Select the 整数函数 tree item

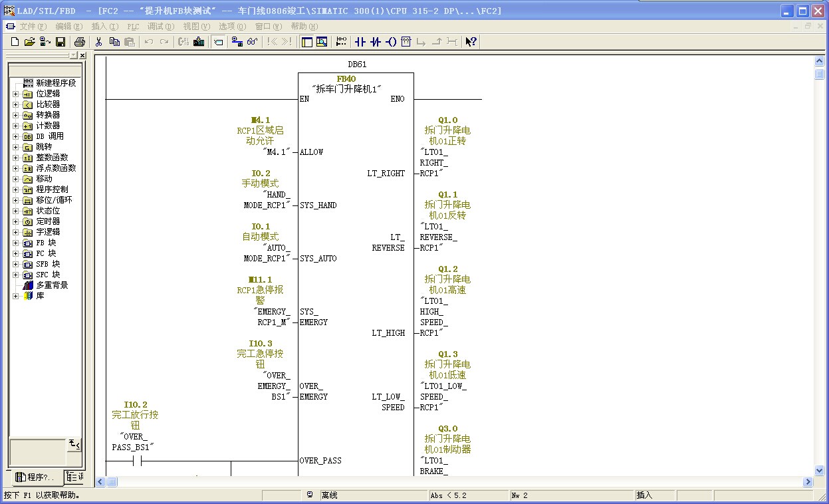pyautogui.click(x=52, y=158)
